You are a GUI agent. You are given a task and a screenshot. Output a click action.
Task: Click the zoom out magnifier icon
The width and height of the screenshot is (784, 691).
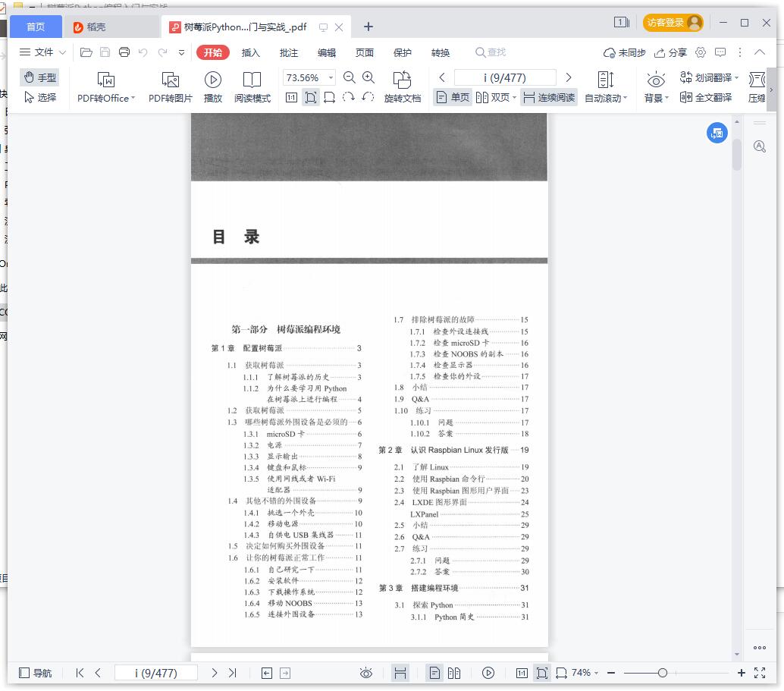[350, 77]
